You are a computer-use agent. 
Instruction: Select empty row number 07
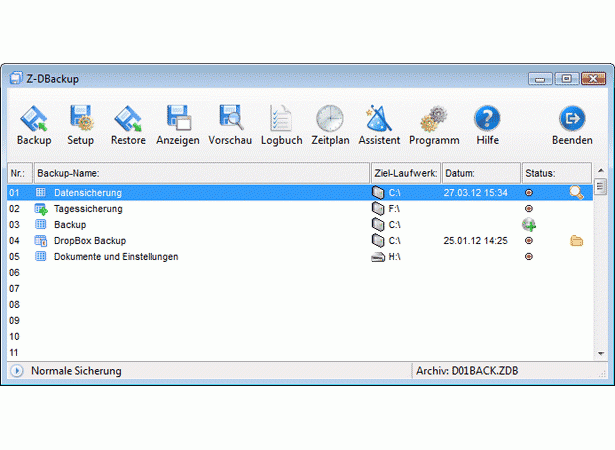[x=300, y=289]
